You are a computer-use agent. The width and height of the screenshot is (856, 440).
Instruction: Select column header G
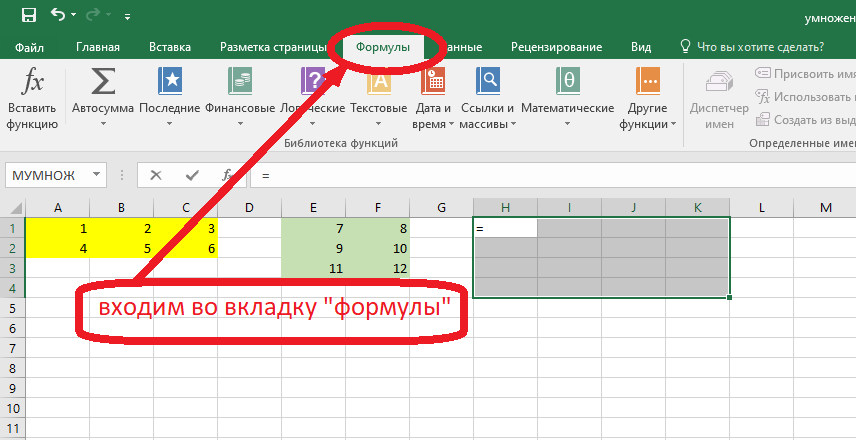(x=442, y=207)
